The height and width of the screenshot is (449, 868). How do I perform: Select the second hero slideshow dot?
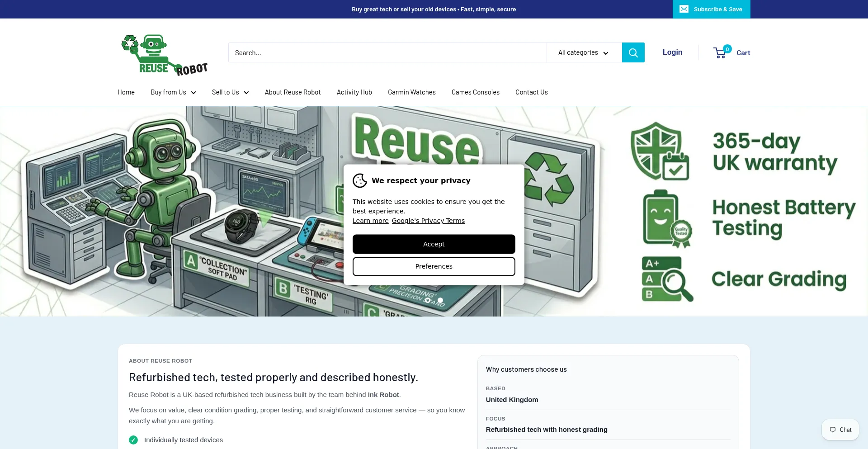click(440, 300)
